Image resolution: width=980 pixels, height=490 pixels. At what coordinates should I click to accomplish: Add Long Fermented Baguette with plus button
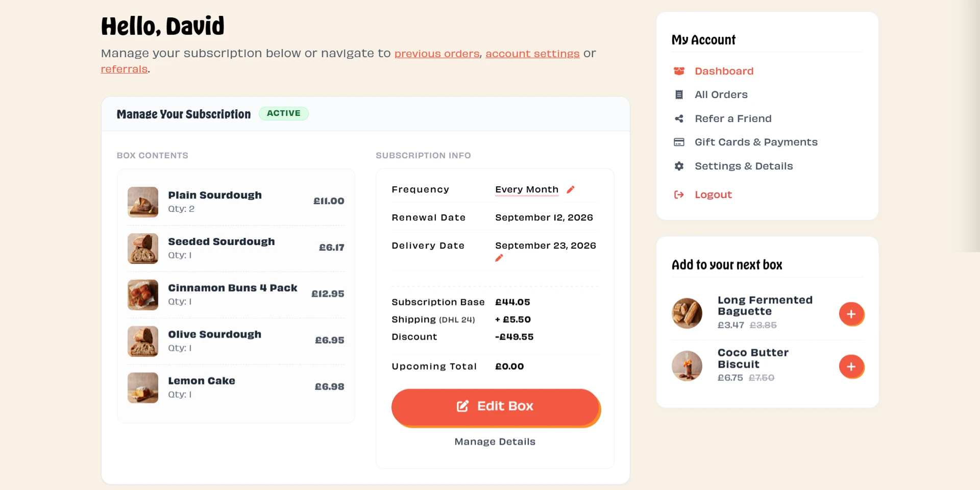tap(851, 314)
